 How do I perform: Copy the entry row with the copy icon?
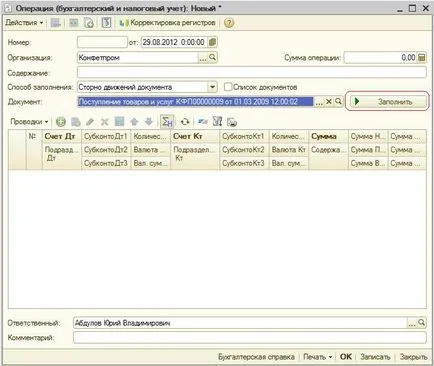(76, 122)
